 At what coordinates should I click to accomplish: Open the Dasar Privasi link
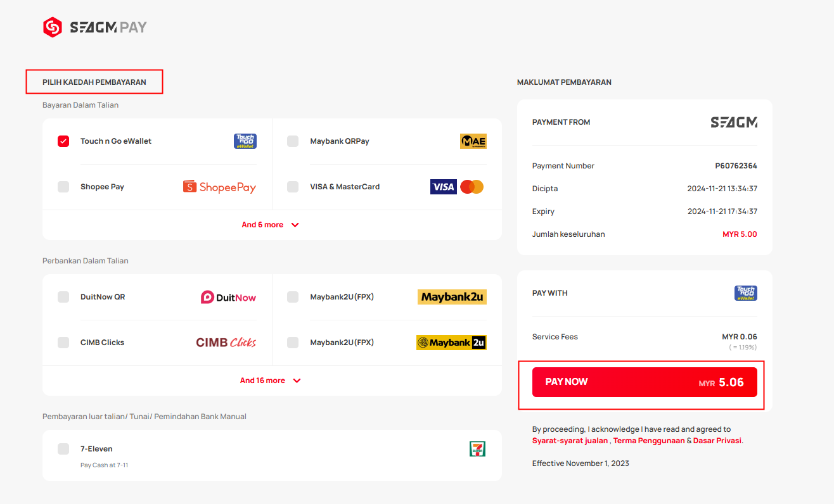click(x=717, y=441)
